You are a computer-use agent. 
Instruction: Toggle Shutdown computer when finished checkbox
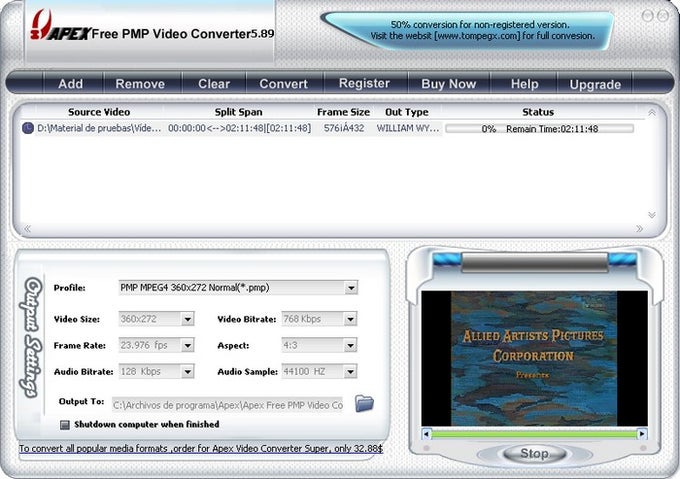[65, 425]
